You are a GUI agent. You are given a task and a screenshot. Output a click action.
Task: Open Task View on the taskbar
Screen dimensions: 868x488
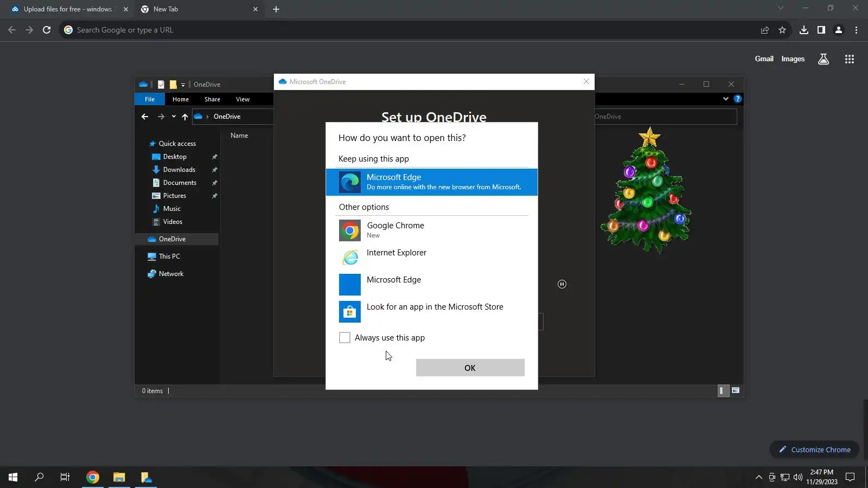pyautogui.click(x=65, y=477)
